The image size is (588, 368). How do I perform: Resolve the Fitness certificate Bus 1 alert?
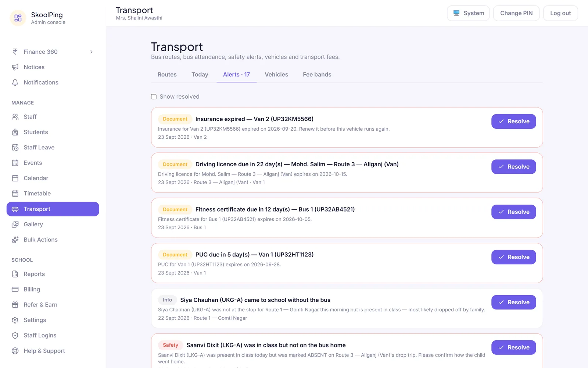tap(513, 212)
